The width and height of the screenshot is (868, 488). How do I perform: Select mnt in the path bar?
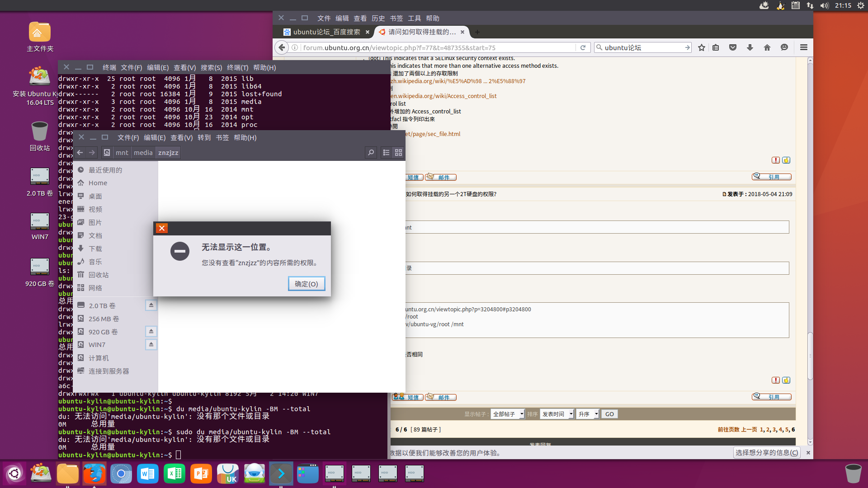pos(122,153)
